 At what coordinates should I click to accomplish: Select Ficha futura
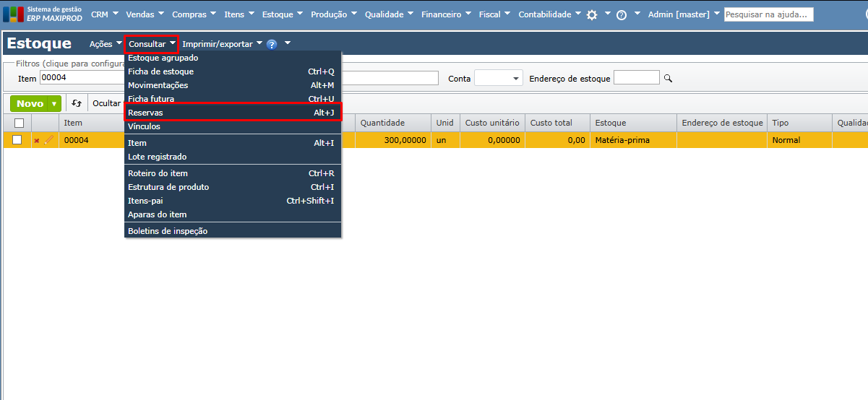(233, 99)
